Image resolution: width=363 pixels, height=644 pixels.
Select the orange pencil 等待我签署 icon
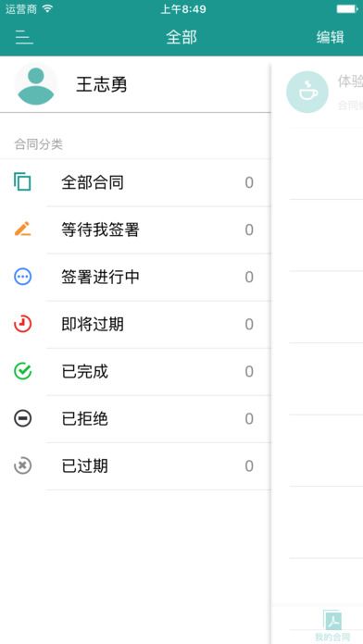pyautogui.click(x=22, y=229)
